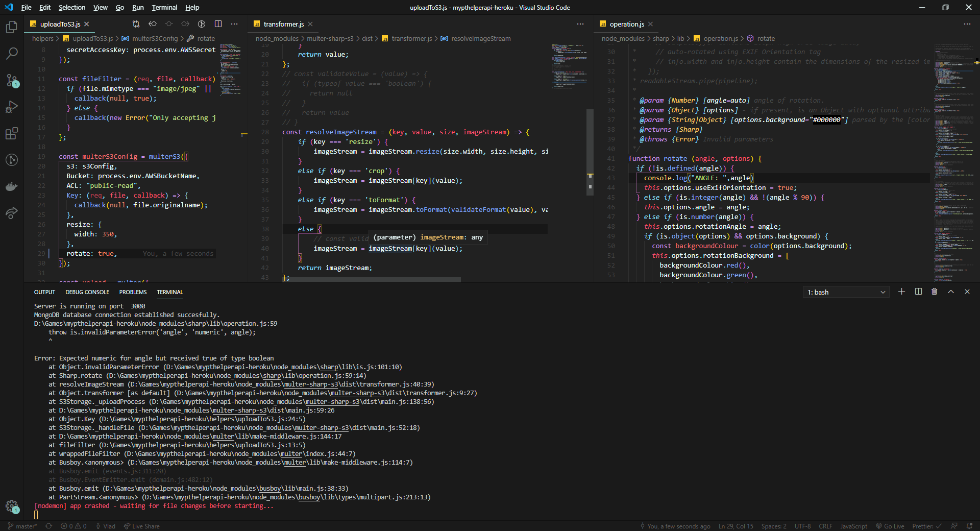Open the Selection menu
This screenshot has width=980, height=531.
click(x=72, y=7)
